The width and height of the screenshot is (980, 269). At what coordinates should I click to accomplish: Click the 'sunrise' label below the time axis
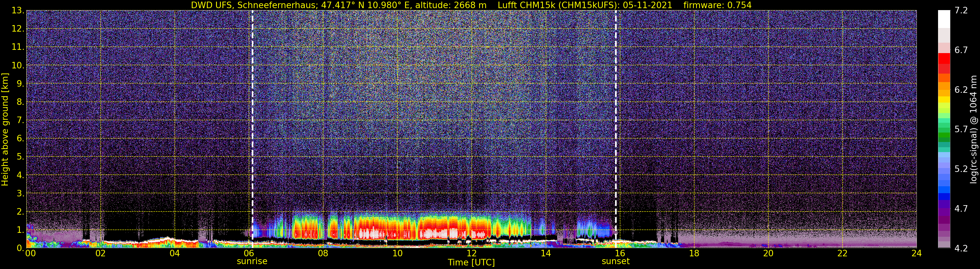252,262
